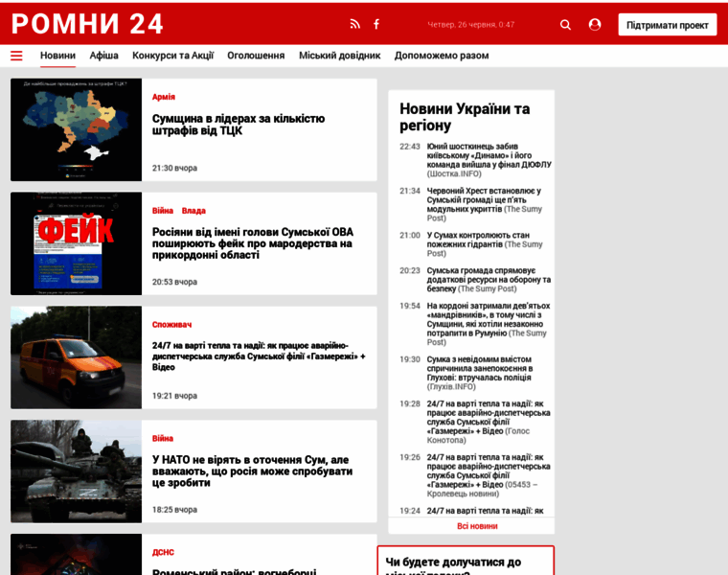Viewport: 728px width, 575px height.
Task: Open 20:23 news about Сумська громада
Action: 489,280
